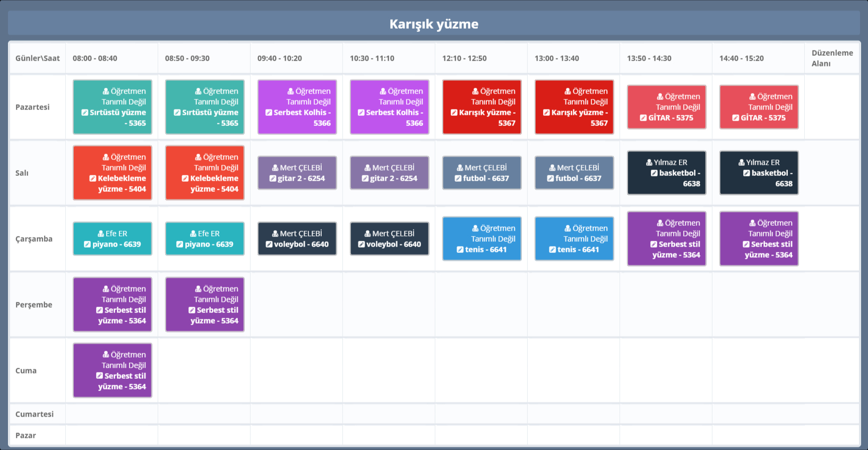The width and height of the screenshot is (868, 450).
Task: Click the Düzenleme Alanı column header
Action: coord(831,58)
